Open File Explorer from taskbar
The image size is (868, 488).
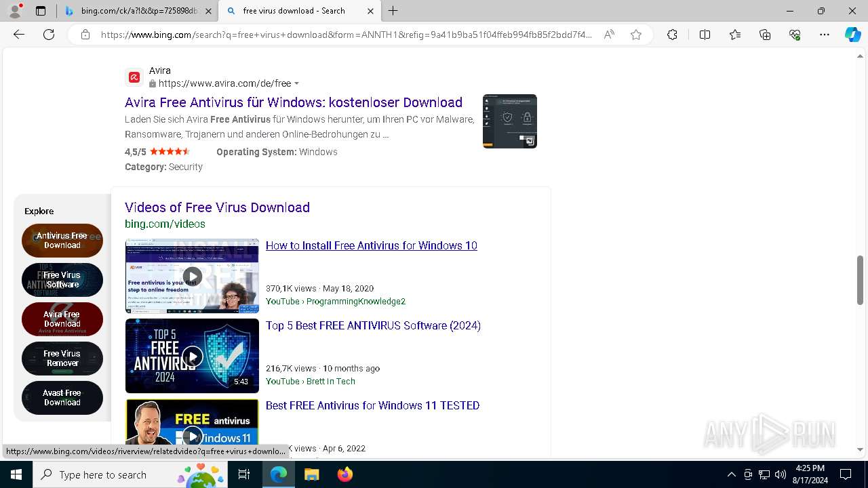pyautogui.click(x=311, y=474)
